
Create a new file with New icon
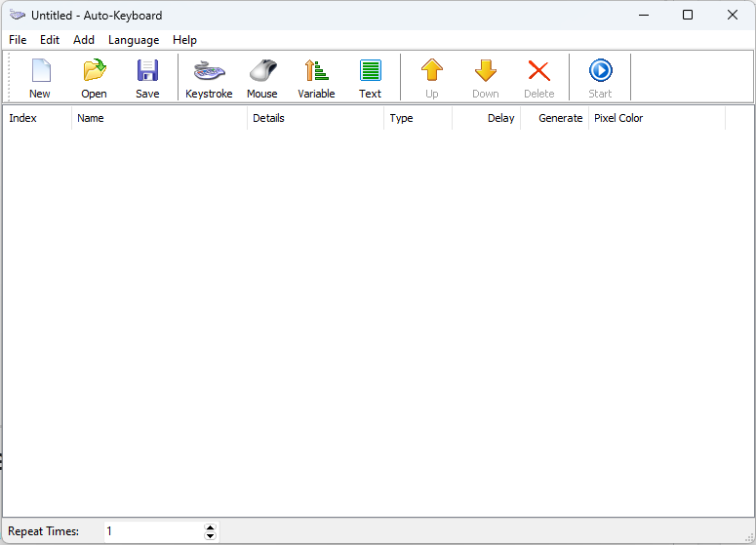[40, 78]
